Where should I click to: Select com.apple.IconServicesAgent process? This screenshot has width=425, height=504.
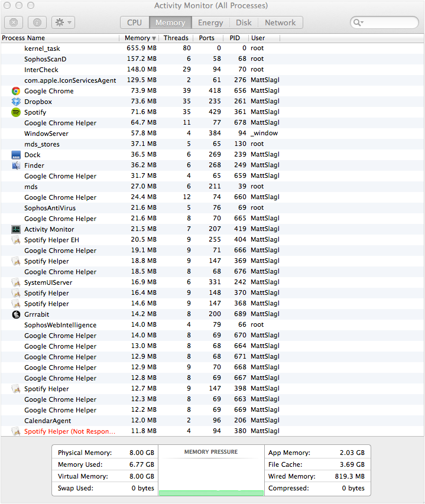click(x=212, y=80)
